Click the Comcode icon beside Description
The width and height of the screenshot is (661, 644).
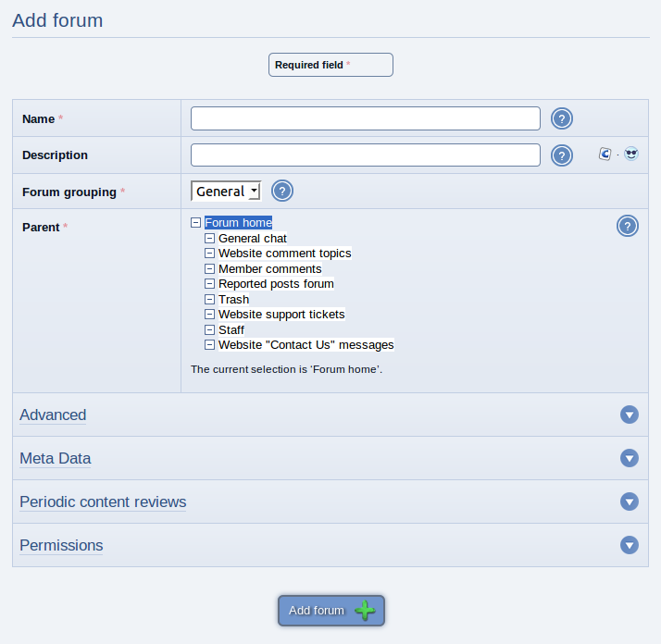[x=605, y=154]
